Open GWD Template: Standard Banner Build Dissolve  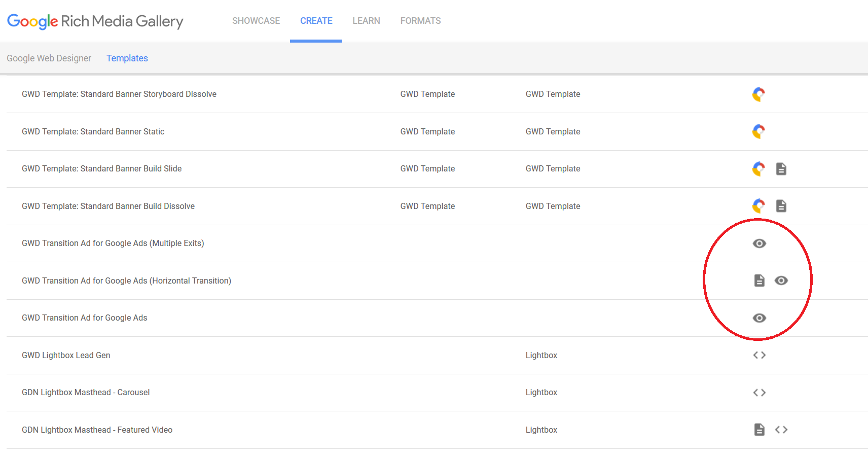pos(108,206)
